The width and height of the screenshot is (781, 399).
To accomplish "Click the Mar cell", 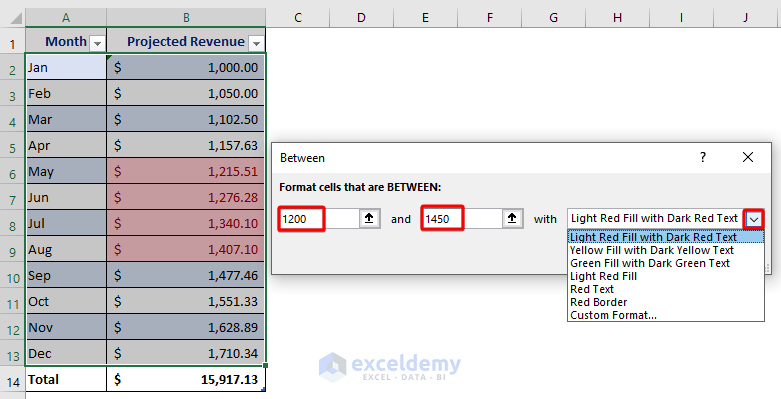I will (x=66, y=119).
